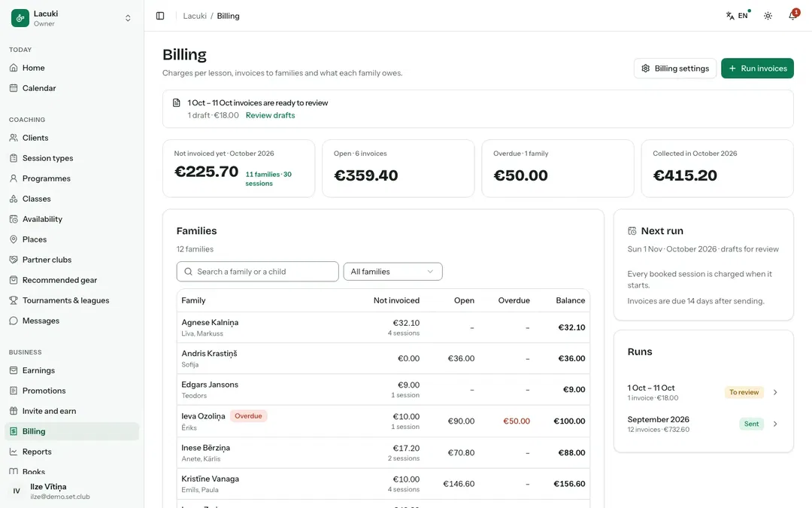Select Kristīne Vanaga family row

[x=383, y=484]
